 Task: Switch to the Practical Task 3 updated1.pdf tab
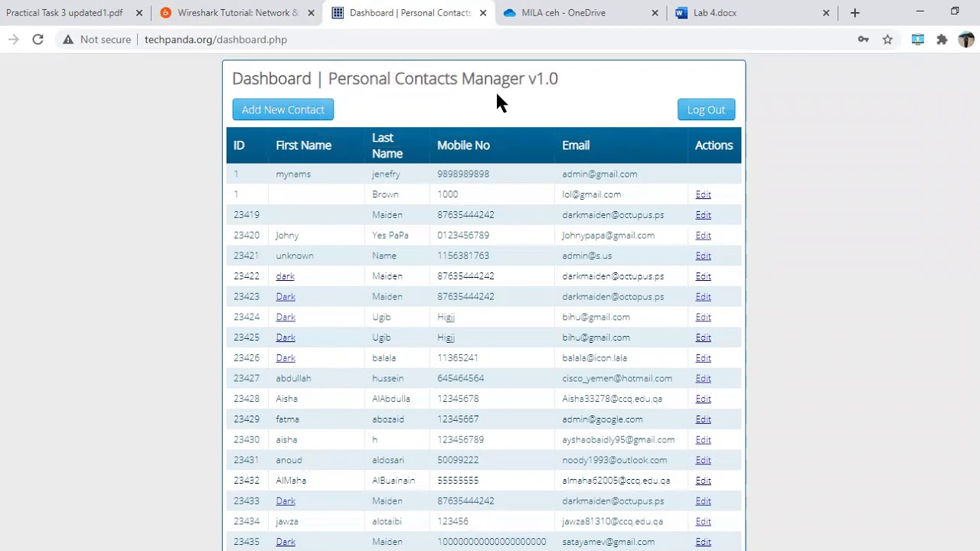(x=65, y=13)
